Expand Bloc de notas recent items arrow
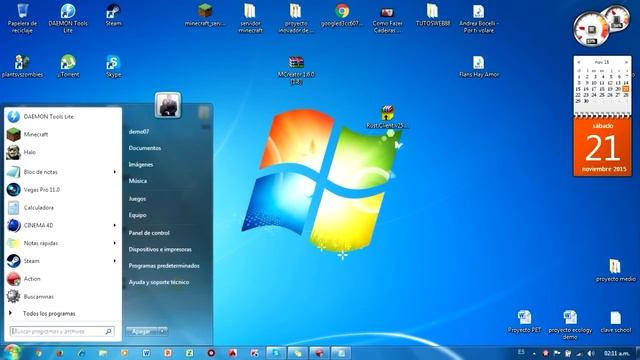Image resolution: width=640 pixels, height=360 pixels. coord(114,172)
